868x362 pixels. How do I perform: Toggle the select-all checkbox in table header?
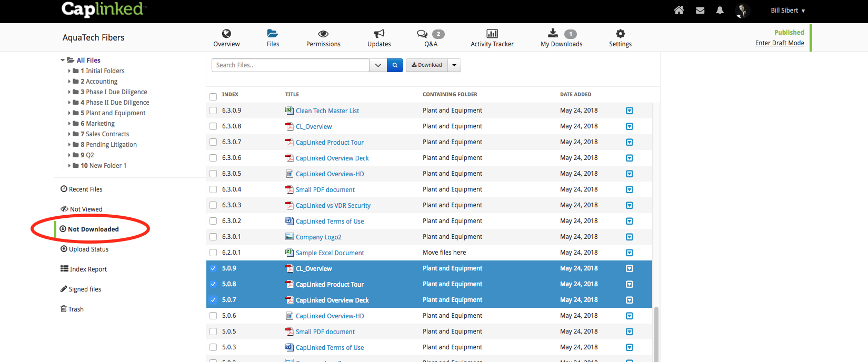tap(213, 97)
